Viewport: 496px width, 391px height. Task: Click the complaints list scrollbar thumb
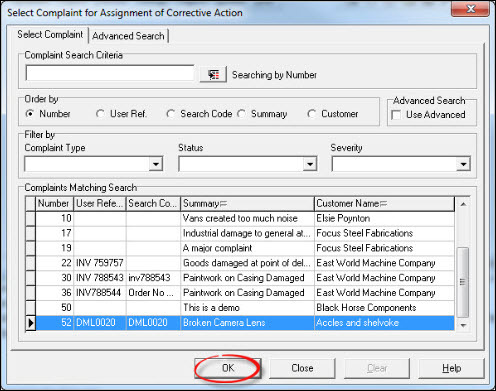(x=462, y=282)
